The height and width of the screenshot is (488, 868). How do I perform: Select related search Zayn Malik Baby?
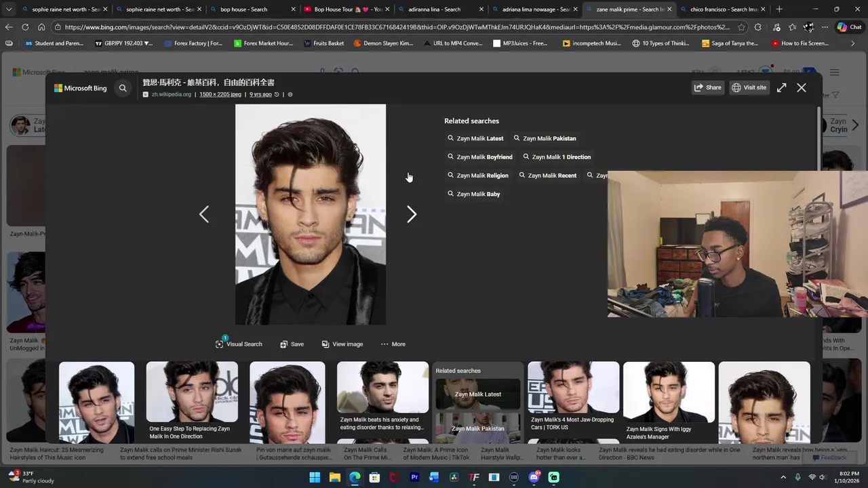pos(473,194)
